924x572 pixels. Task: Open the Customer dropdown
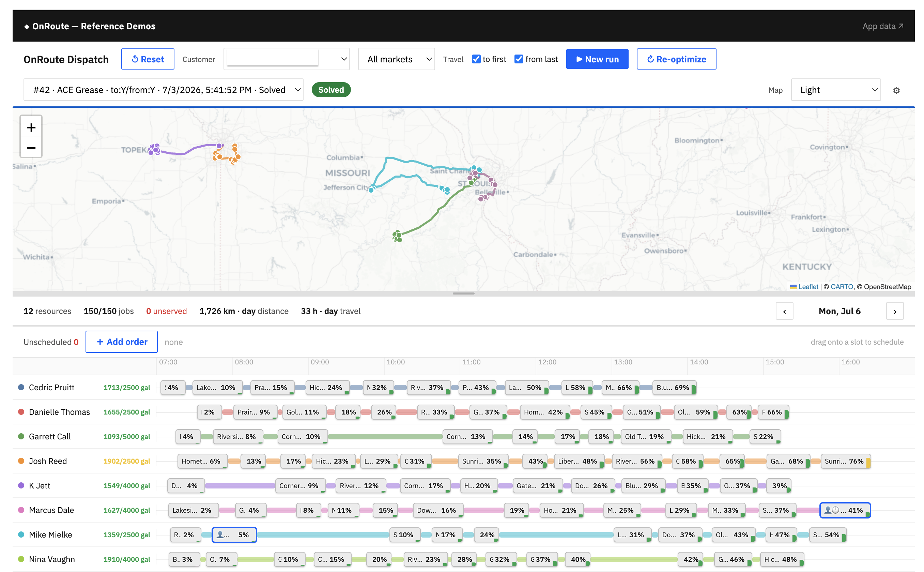click(287, 59)
